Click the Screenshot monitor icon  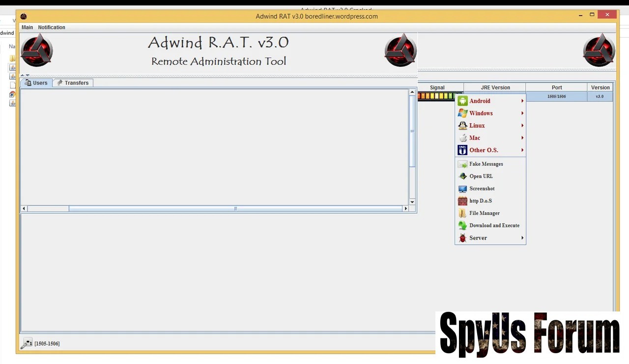(x=462, y=189)
